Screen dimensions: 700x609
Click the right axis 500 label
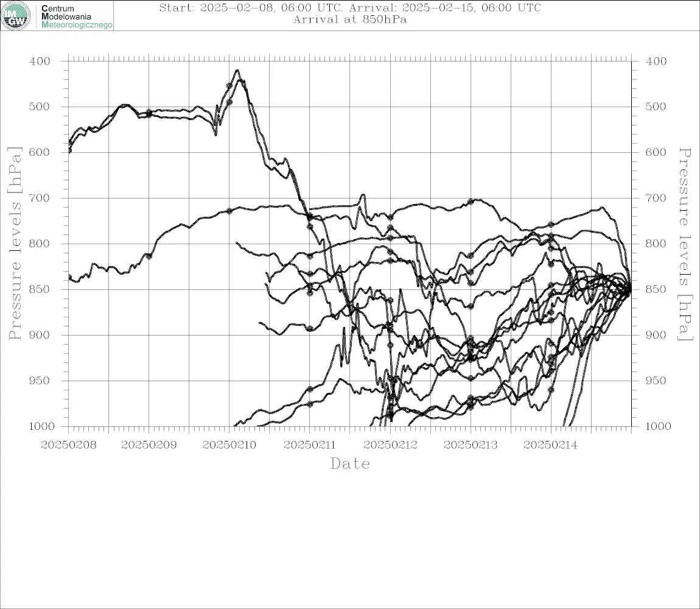click(656, 107)
